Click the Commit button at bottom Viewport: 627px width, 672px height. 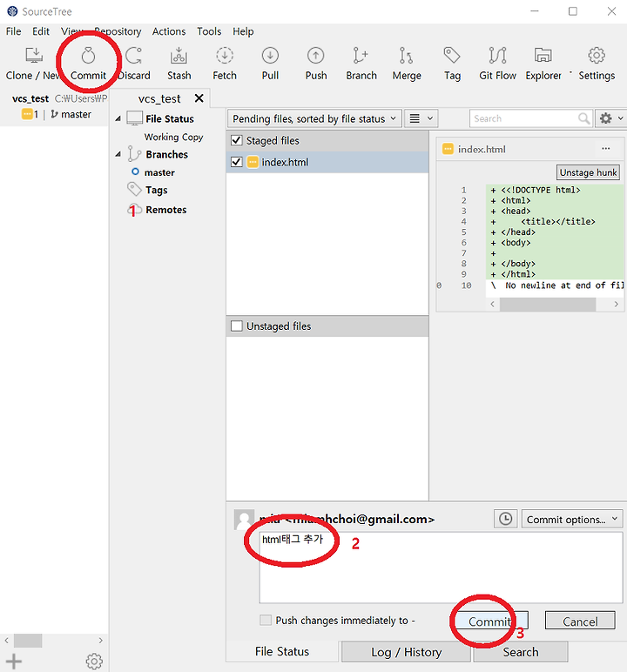coord(490,621)
